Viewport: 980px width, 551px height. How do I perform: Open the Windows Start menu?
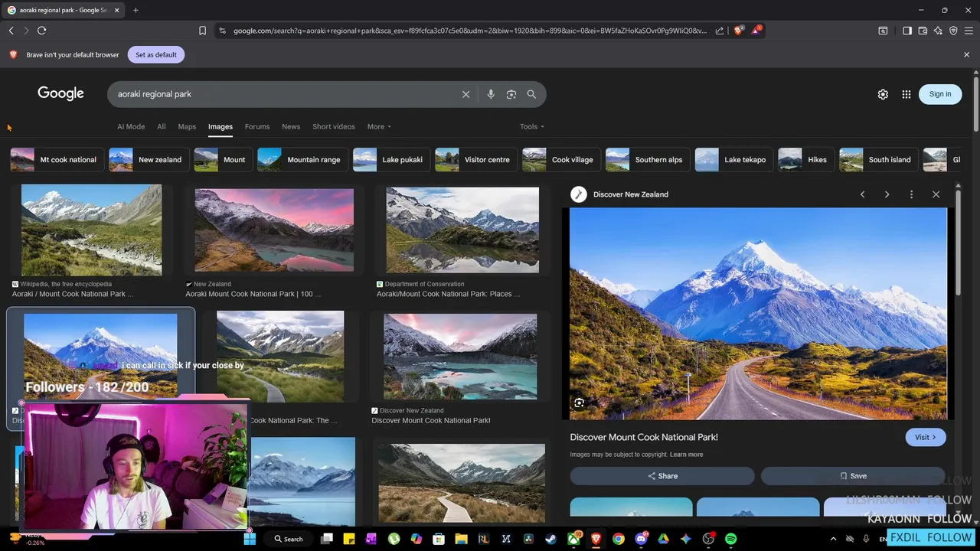coord(250,539)
